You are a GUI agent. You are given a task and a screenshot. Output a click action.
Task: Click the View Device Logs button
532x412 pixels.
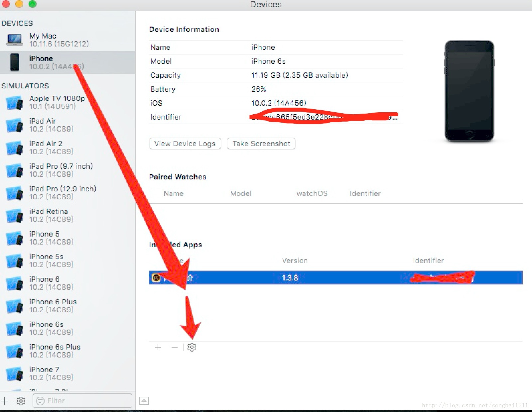point(185,144)
